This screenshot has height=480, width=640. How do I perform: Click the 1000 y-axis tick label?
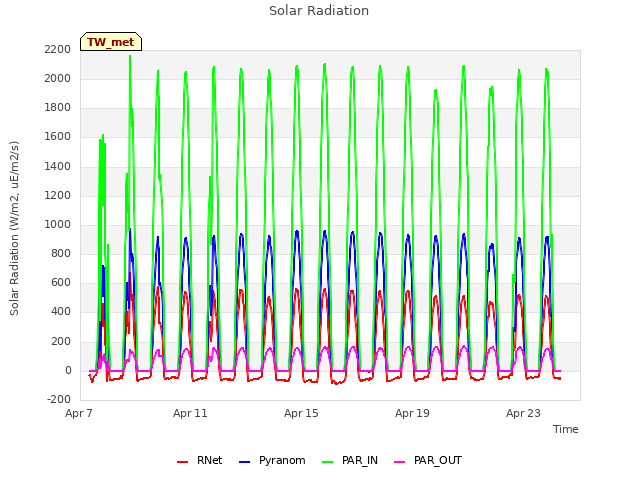(58, 225)
